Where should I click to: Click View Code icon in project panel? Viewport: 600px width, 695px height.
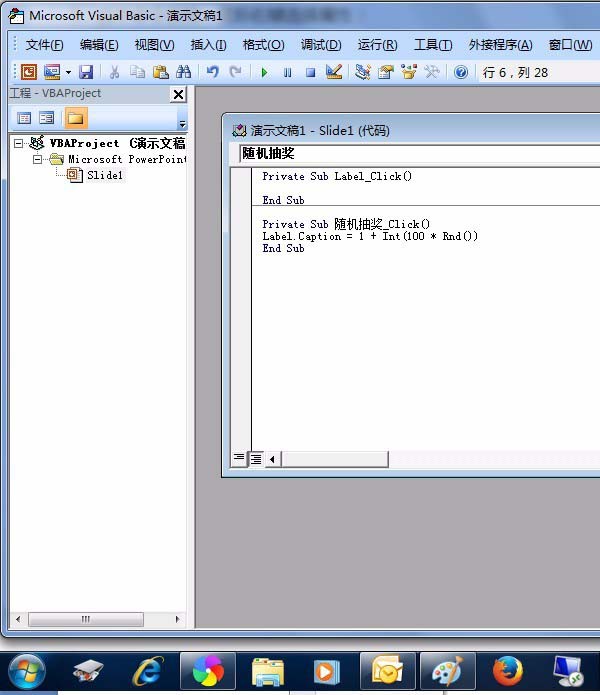[x=24, y=118]
